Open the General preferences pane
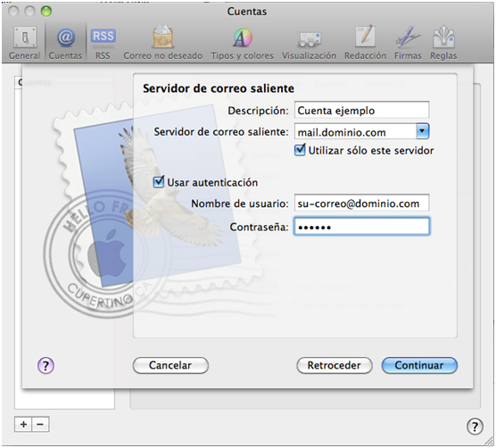 point(24,43)
